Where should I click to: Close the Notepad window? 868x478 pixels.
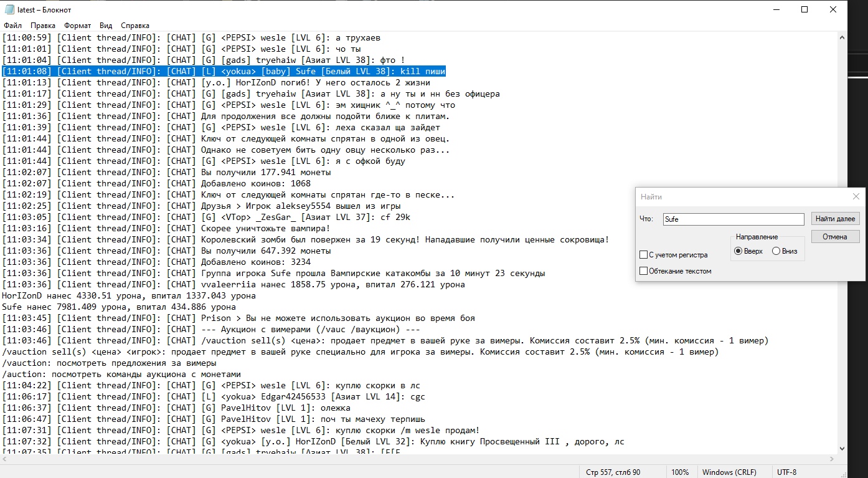(x=833, y=10)
